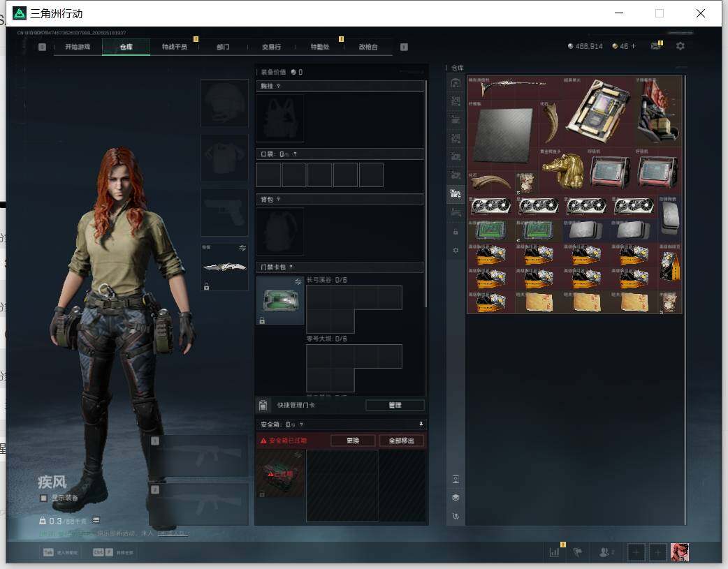Image resolution: width=728 pixels, height=569 pixels.
Task: Select the golden horse head item
Action: coord(562,171)
